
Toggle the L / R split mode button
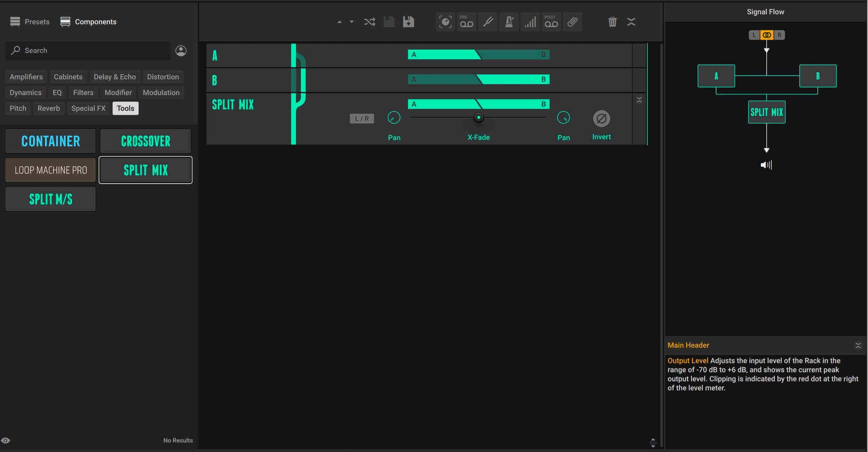point(362,119)
